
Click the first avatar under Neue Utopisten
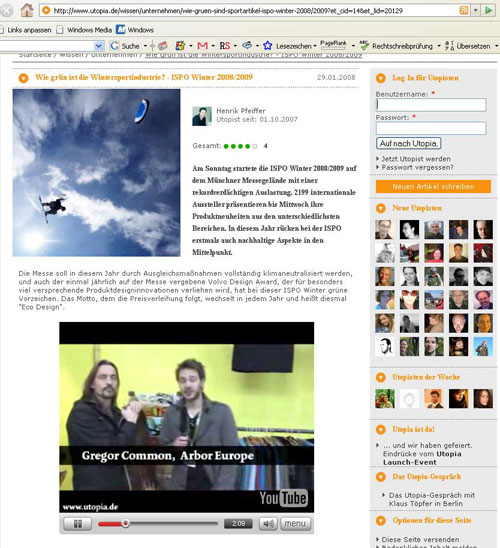click(x=385, y=230)
